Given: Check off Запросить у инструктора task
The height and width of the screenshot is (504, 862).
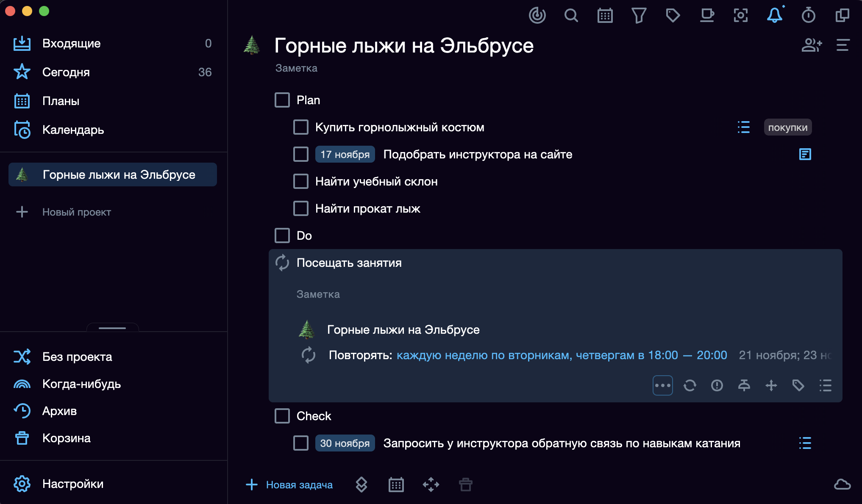Looking at the screenshot, I should point(301,443).
